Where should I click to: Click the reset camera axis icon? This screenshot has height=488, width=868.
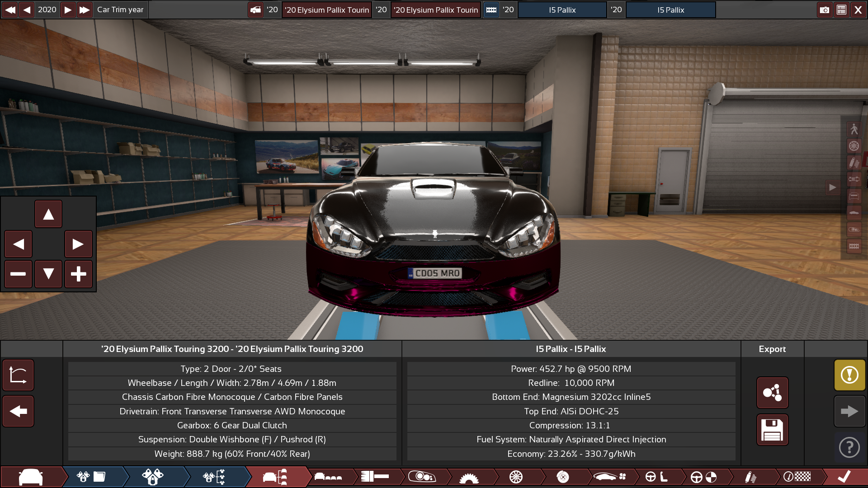[18, 375]
